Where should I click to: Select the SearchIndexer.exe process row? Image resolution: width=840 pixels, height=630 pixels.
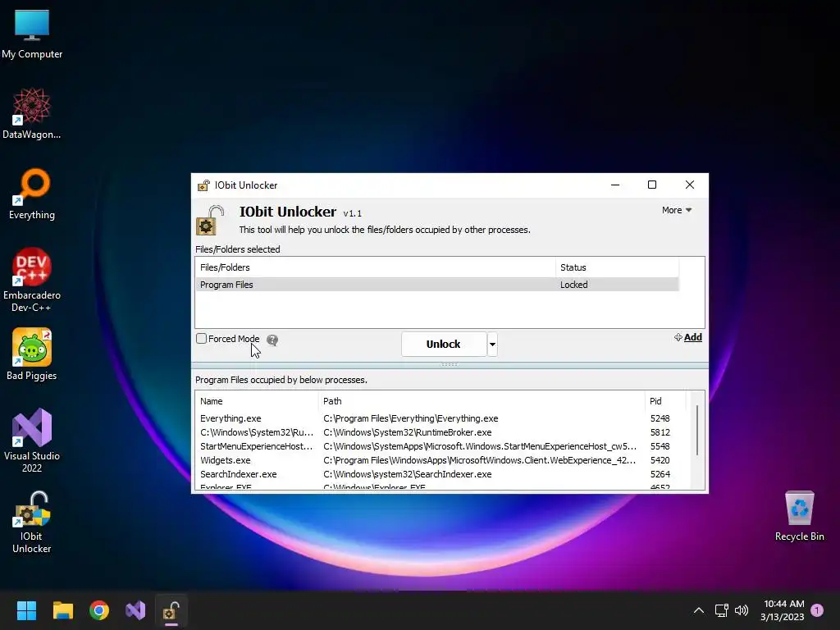pos(441,474)
